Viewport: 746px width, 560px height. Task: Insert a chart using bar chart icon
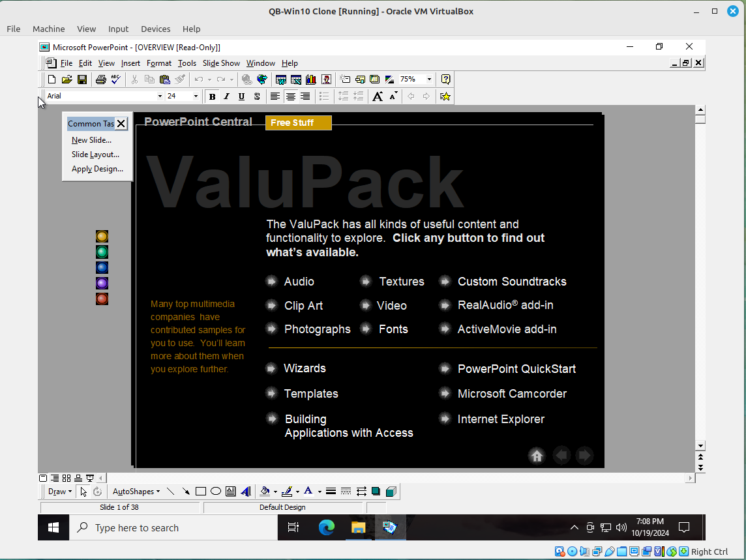pos(311,80)
